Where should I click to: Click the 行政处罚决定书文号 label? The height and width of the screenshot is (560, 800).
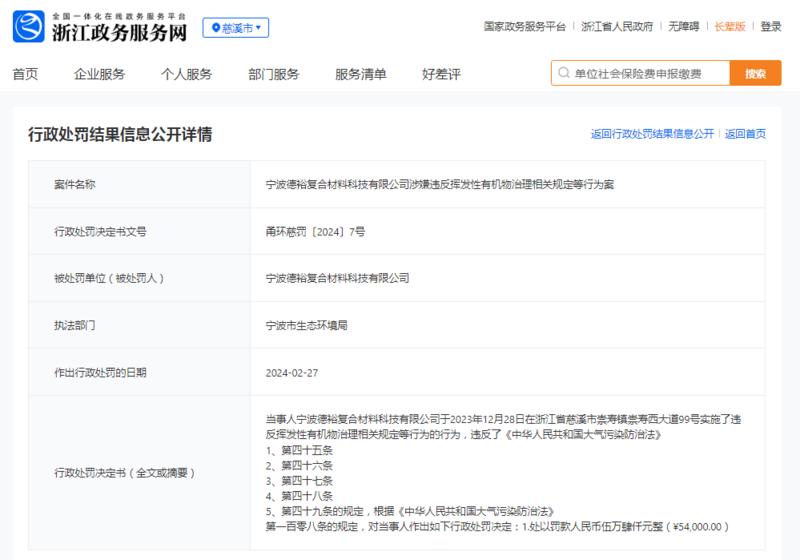click(101, 232)
